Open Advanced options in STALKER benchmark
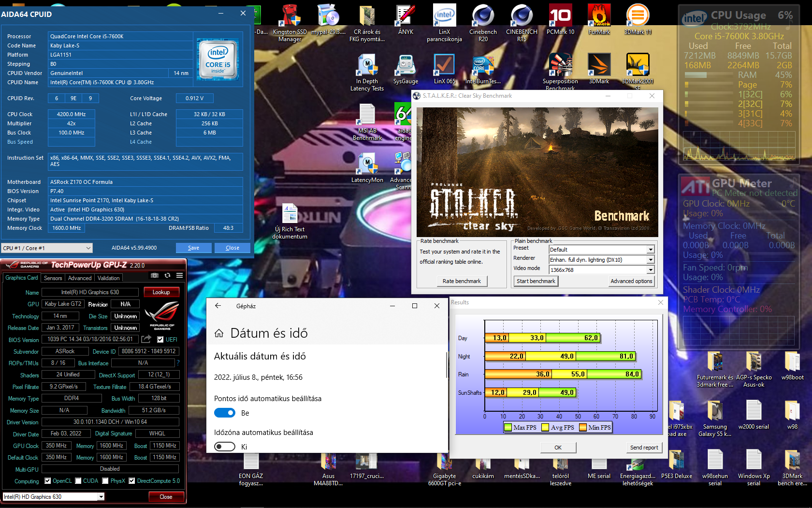Screen dimensions: 812x508 631,281
